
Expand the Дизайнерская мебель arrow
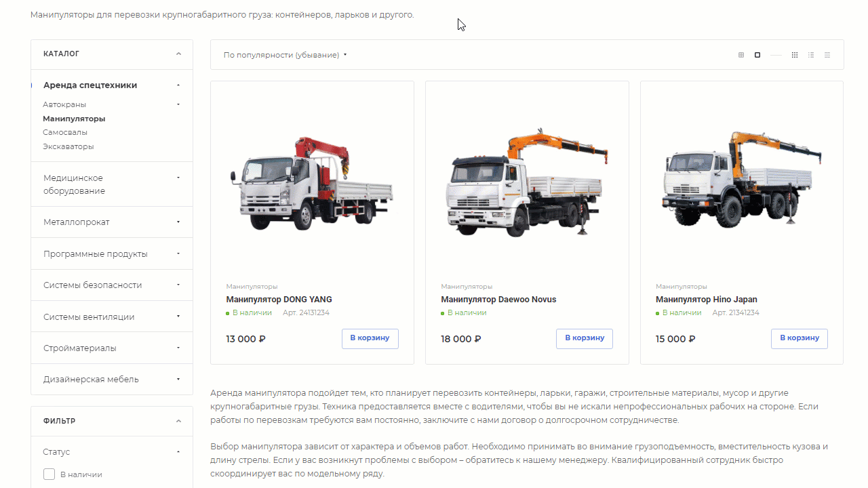[x=178, y=379]
